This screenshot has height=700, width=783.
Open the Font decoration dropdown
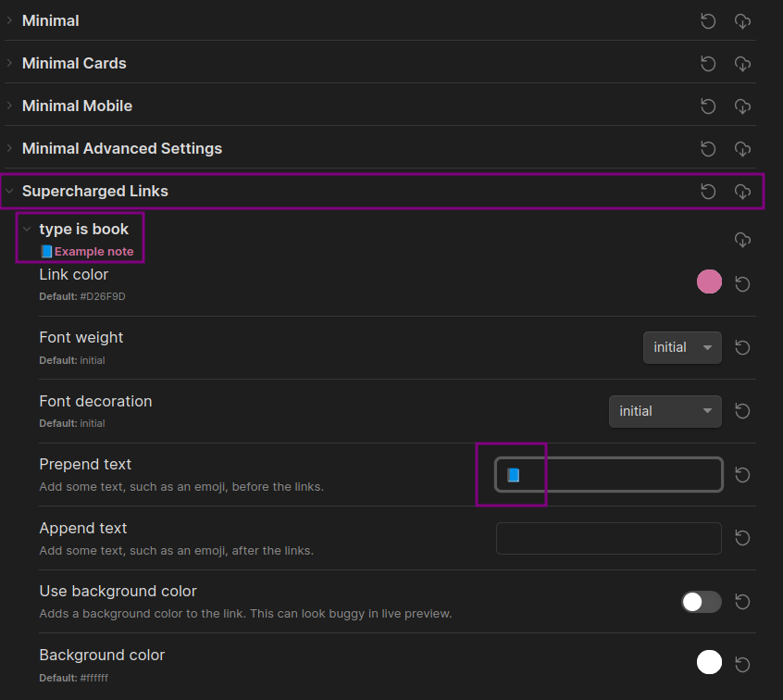[665, 411]
